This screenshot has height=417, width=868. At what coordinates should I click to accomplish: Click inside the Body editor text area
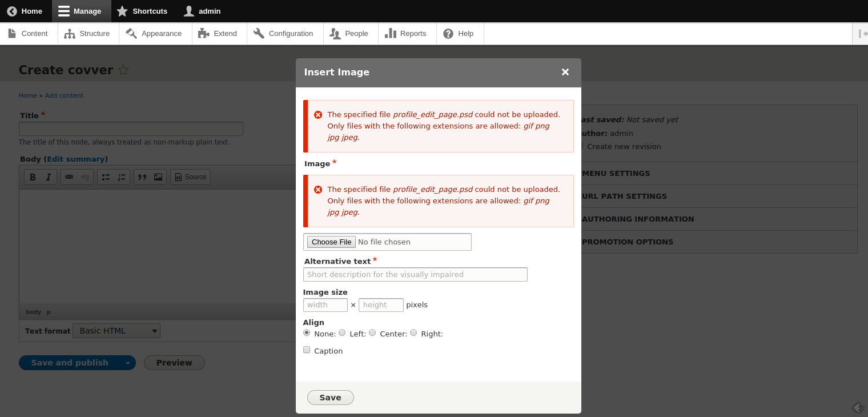[x=157, y=247]
